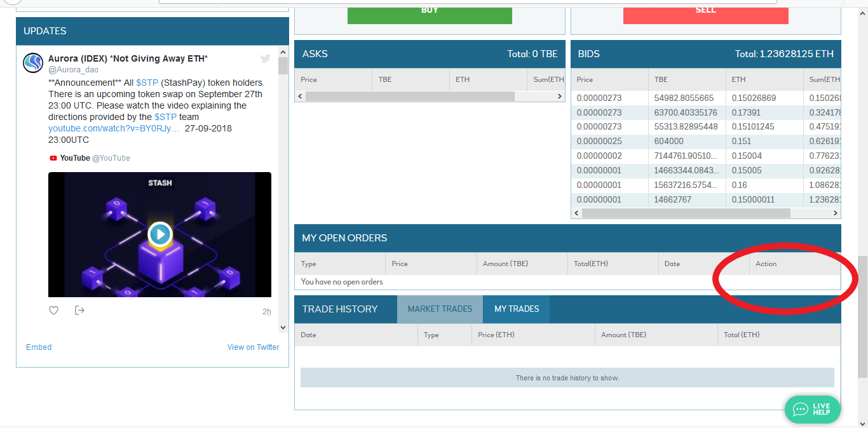Select bid row with 55313.82895448 TBE
Image resolution: width=868 pixels, height=428 pixels.
[706, 127]
